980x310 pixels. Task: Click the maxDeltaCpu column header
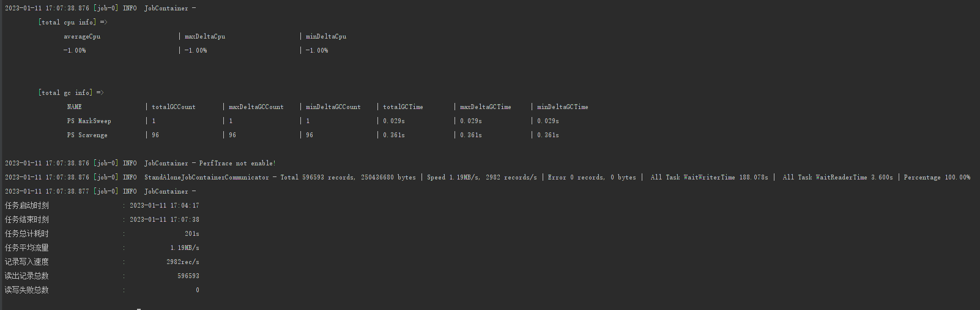[x=205, y=37]
